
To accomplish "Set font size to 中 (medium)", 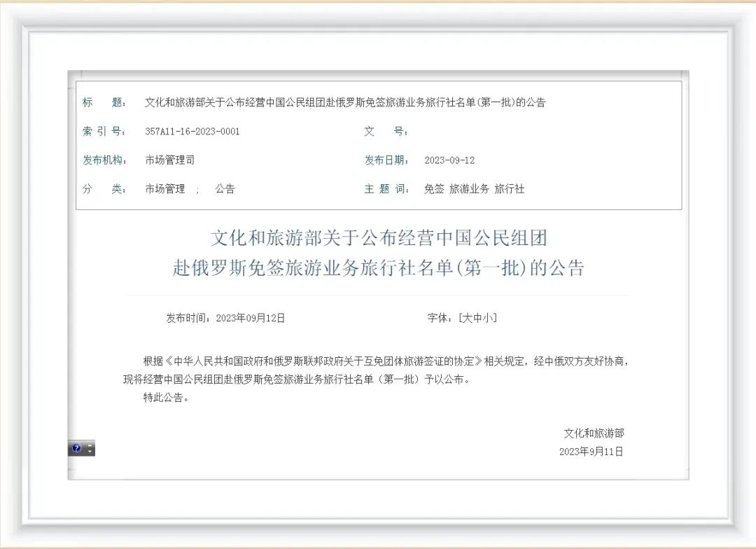I will point(477,318).
